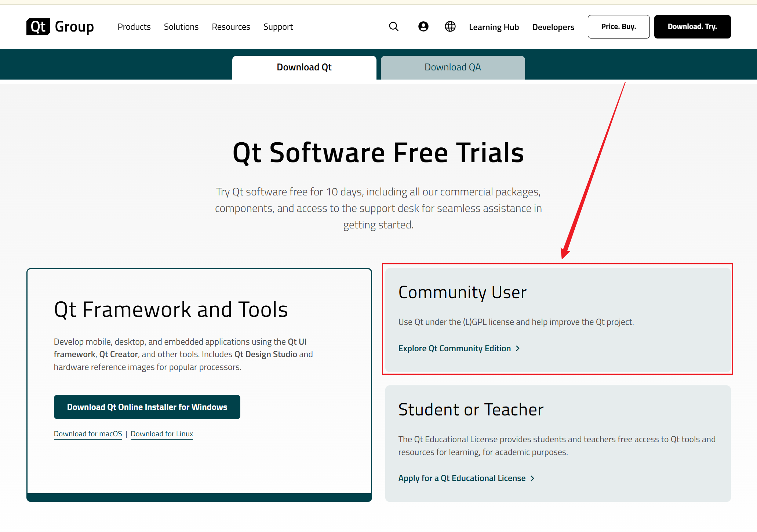This screenshot has height=532, width=757.
Task: Follow the Download for macOS link
Action: pyautogui.click(x=88, y=434)
